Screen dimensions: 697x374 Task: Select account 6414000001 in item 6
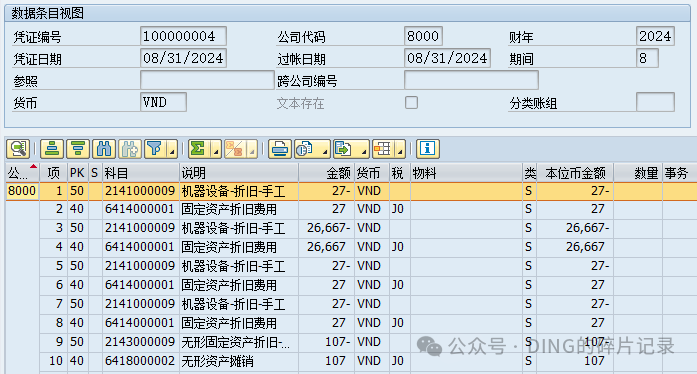point(140,285)
